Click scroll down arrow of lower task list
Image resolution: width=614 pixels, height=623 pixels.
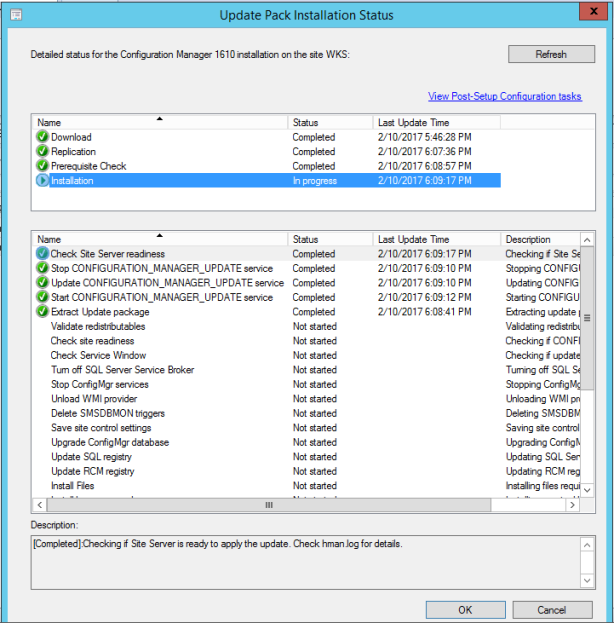click(x=587, y=490)
